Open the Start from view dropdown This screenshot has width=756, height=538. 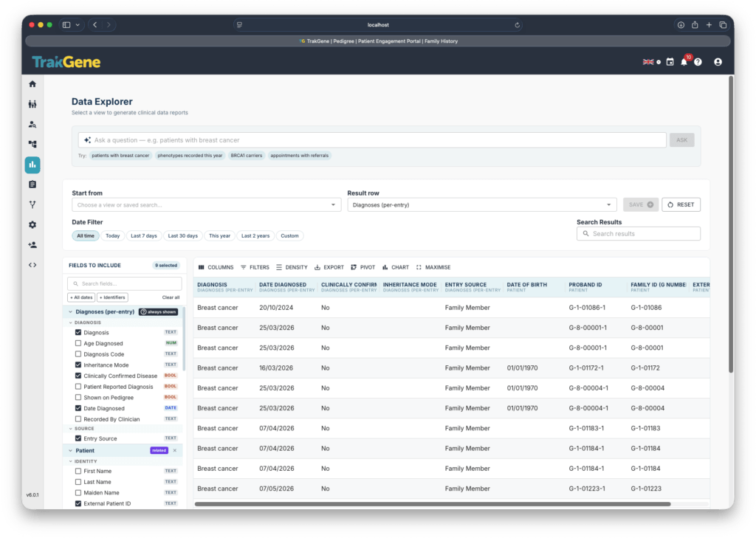pos(206,205)
